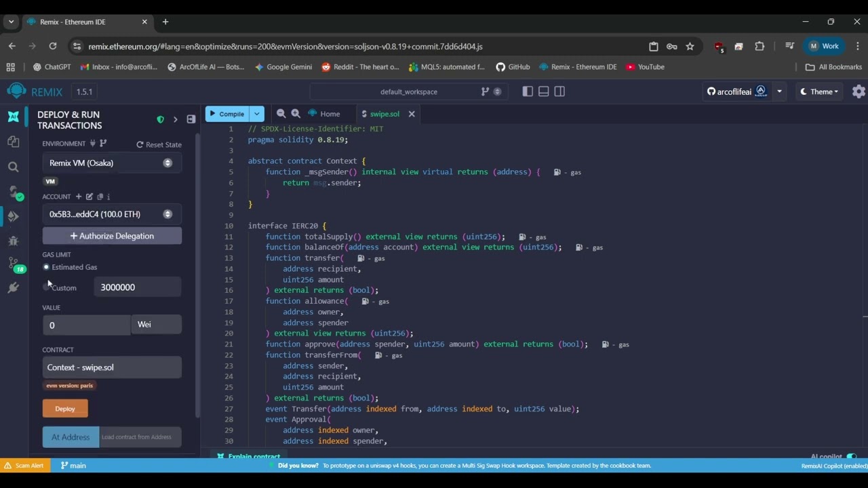Click Reset State
Image resolution: width=868 pixels, height=488 pixels.
tap(159, 144)
